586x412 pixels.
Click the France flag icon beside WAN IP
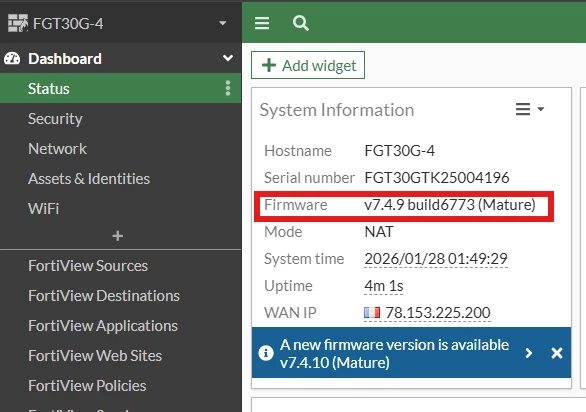click(372, 313)
